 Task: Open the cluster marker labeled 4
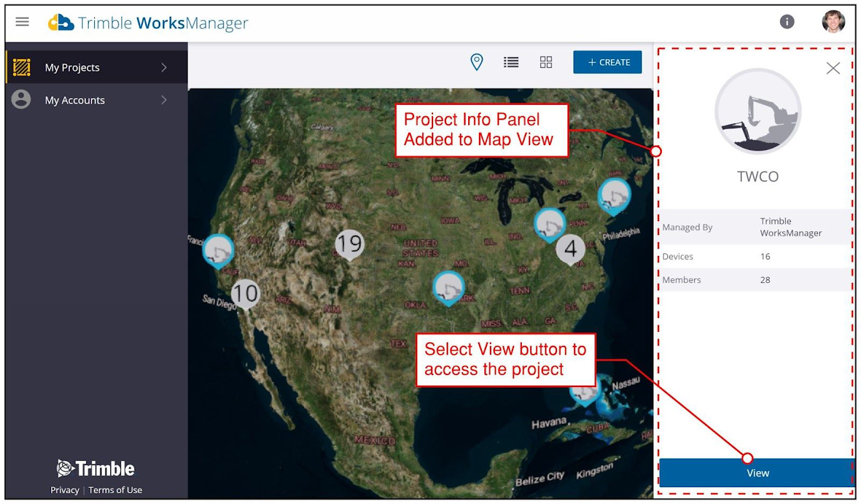[570, 249]
